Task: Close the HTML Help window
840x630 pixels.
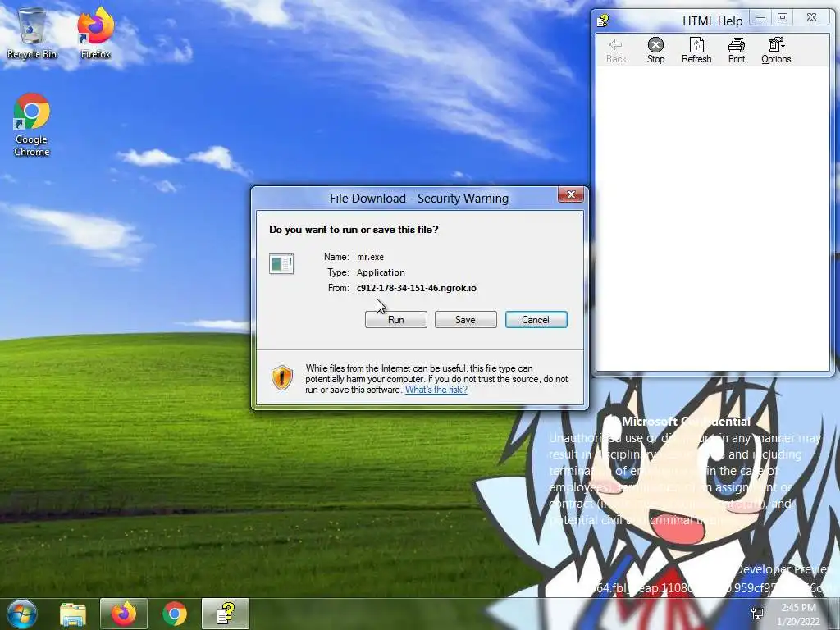Action: pos(811,18)
